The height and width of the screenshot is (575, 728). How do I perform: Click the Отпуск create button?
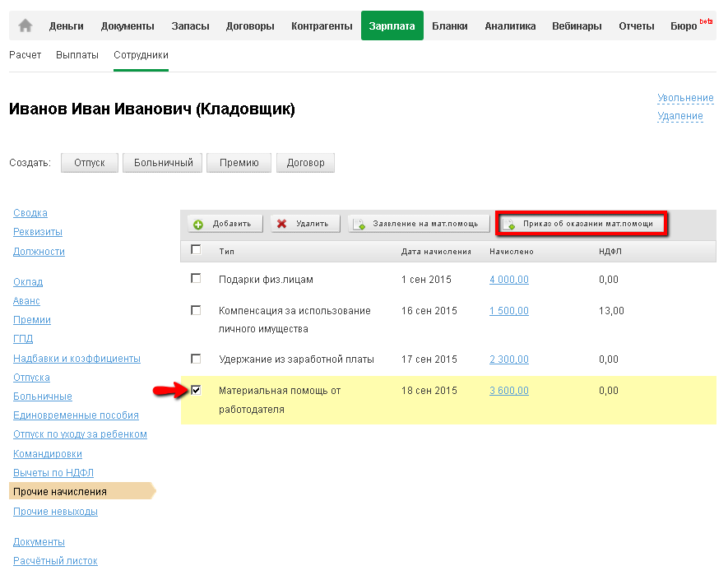[x=90, y=163]
